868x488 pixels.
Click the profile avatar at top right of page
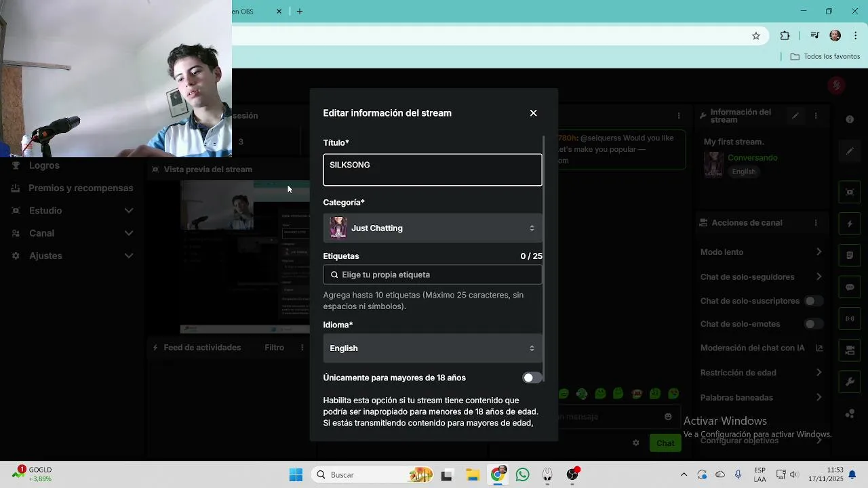(x=836, y=85)
